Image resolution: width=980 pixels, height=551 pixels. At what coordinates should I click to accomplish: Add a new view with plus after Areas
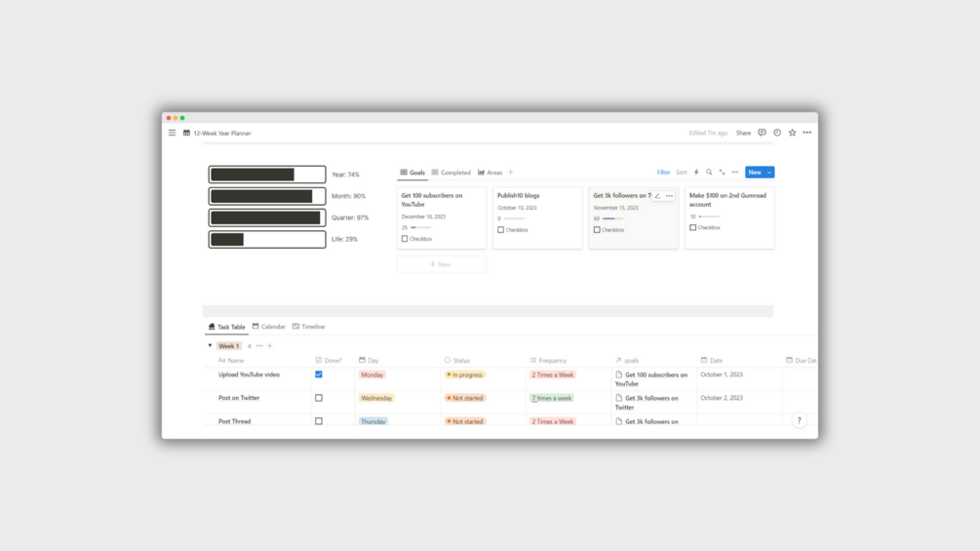coord(511,173)
